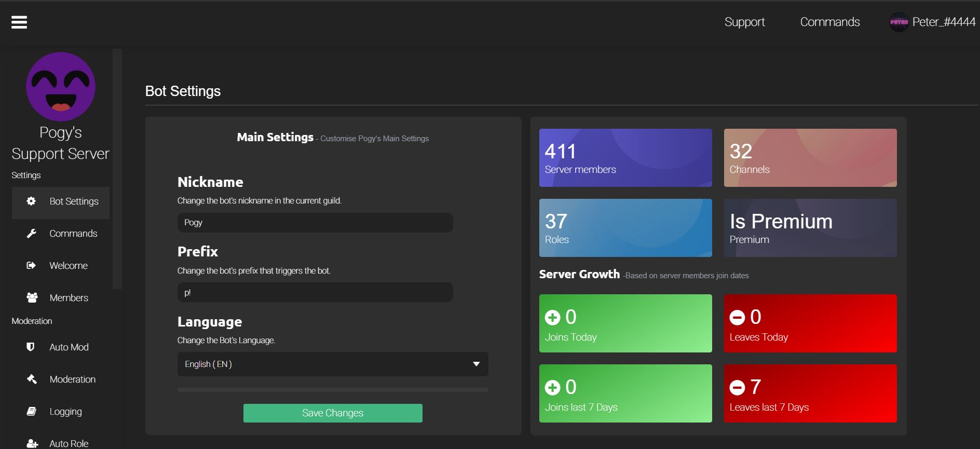Click the plus icon on Joins last 7 Days

552,387
